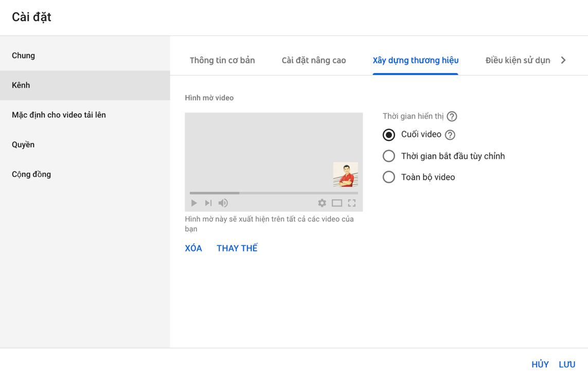Click help icon beside Thời gian hiển thị

[x=452, y=116]
